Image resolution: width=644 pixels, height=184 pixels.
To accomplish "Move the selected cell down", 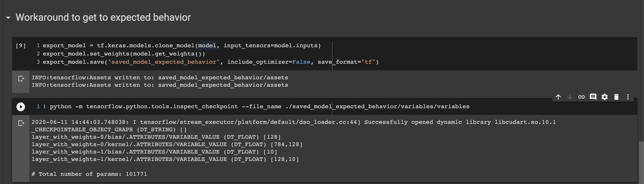I will 570,97.
